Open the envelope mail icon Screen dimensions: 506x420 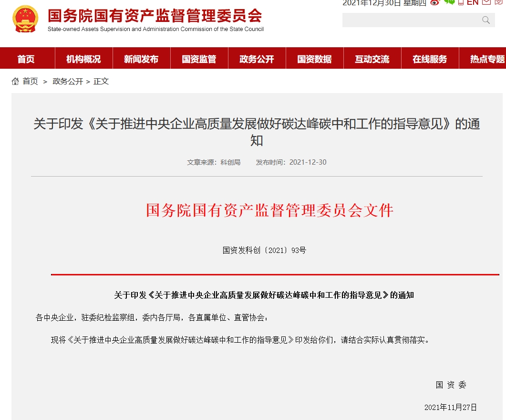(x=486, y=2)
